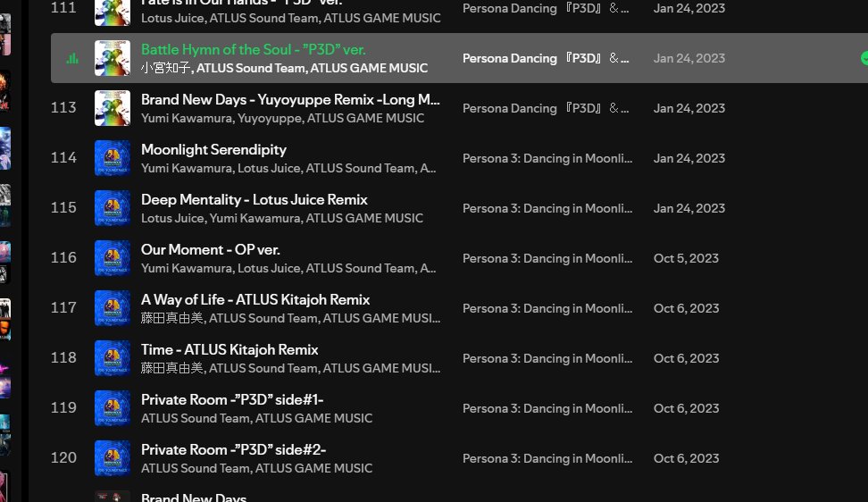Open artist Lotus Juice on track 111 row

(172, 18)
